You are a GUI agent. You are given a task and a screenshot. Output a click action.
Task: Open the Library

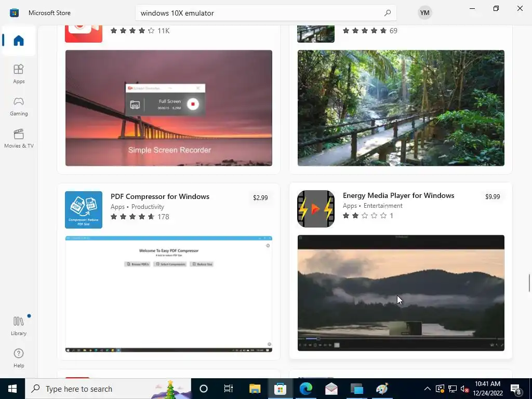(x=19, y=326)
